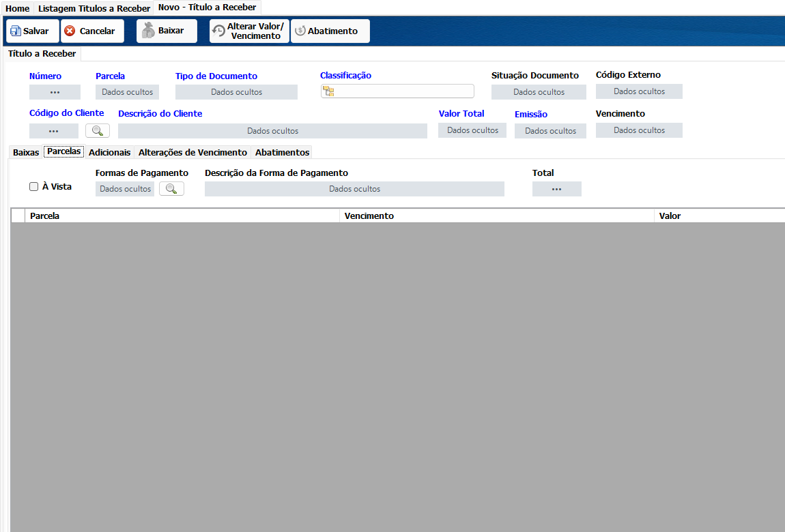
Task: Click the Baixar toolbar button
Action: 167,31
